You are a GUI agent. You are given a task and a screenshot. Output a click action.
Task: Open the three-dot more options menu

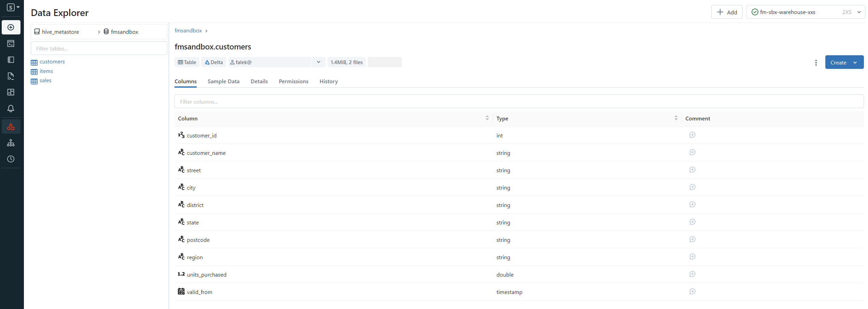(x=816, y=63)
